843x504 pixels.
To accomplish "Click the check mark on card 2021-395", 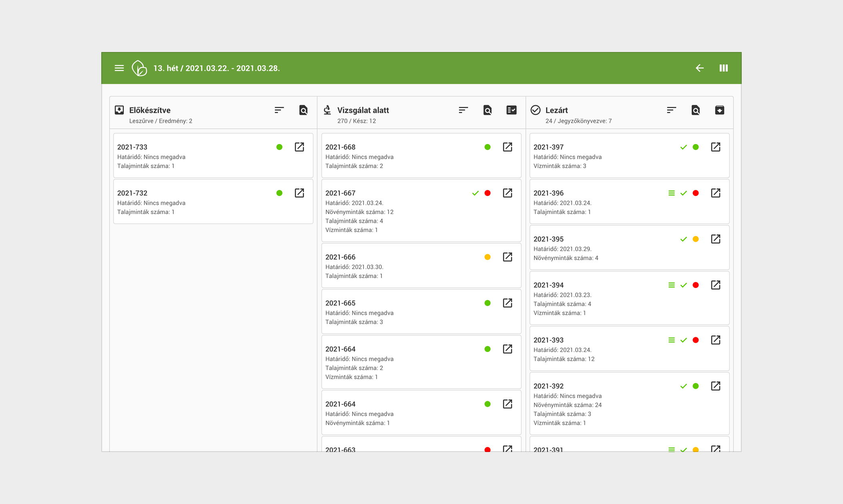I will coord(683,239).
